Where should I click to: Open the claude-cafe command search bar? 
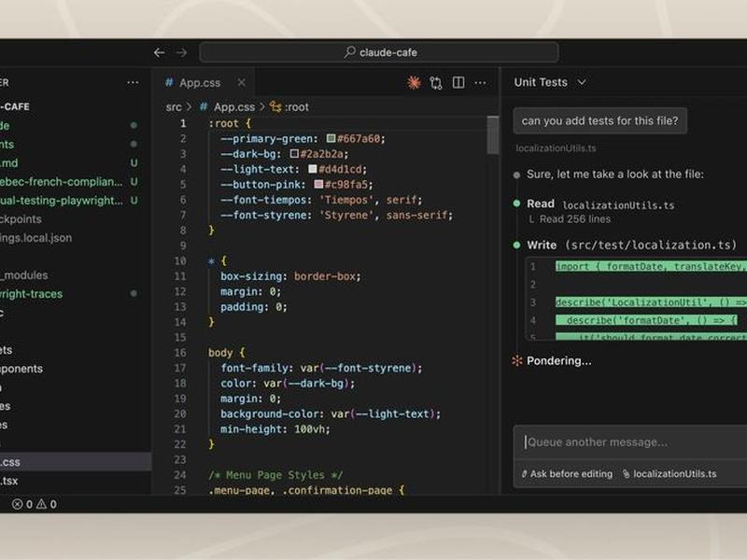(379, 52)
